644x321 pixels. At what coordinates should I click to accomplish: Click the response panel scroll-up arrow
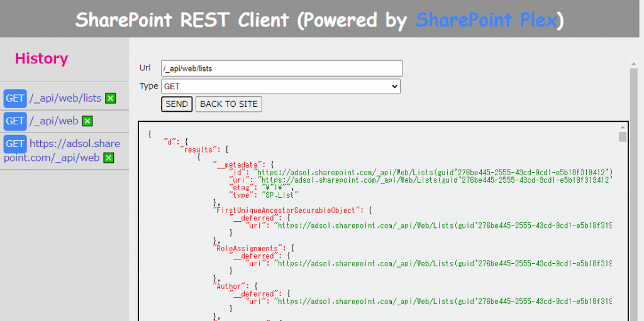tap(623, 127)
